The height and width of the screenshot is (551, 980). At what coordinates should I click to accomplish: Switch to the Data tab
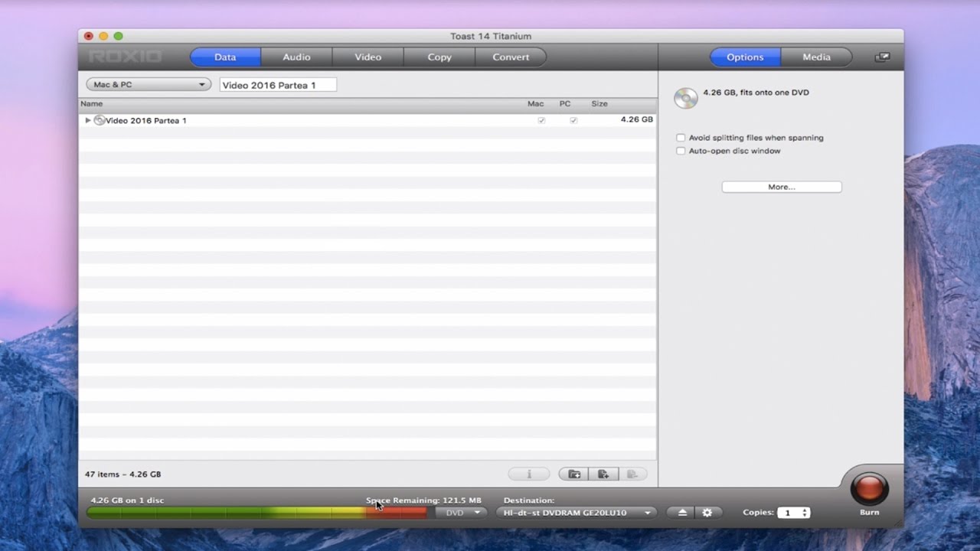point(225,57)
